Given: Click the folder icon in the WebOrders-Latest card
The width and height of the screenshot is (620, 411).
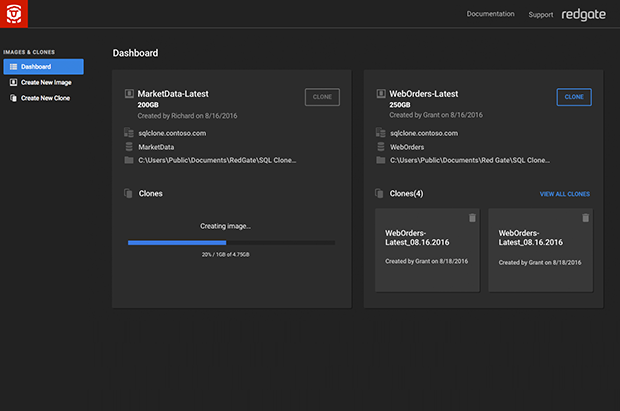Looking at the screenshot, I should [x=381, y=160].
